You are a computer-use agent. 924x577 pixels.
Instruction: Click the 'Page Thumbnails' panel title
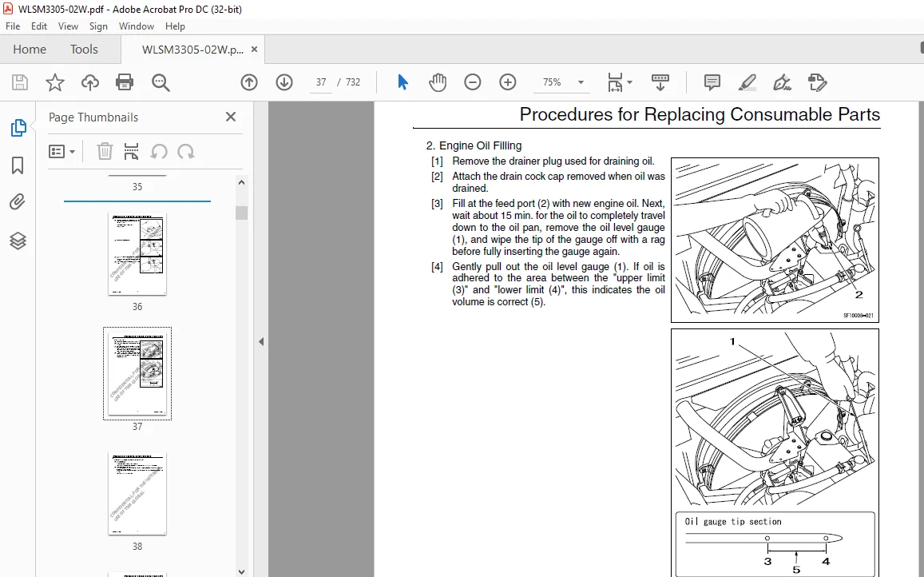click(x=93, y=117)
